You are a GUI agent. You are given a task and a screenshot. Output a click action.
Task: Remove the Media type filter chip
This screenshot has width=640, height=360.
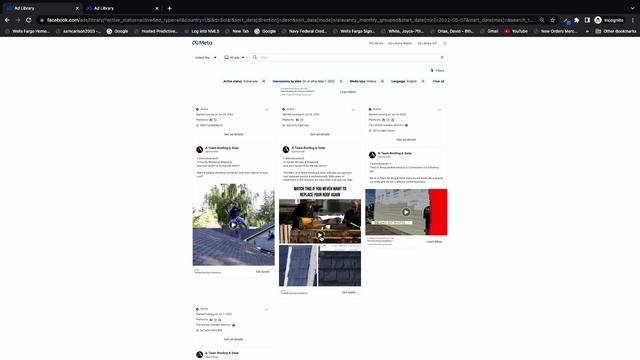pyautogui.click(x=382, y=81)
